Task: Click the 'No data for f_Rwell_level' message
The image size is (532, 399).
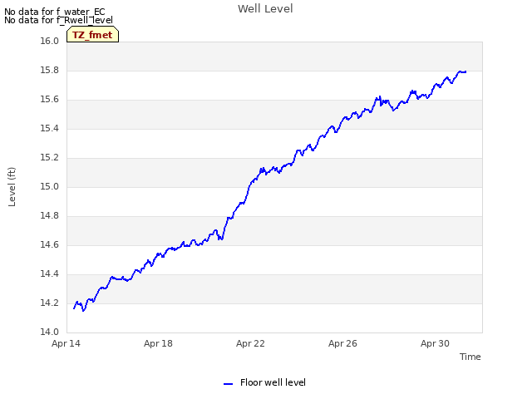Action: (x=58, y=20)
